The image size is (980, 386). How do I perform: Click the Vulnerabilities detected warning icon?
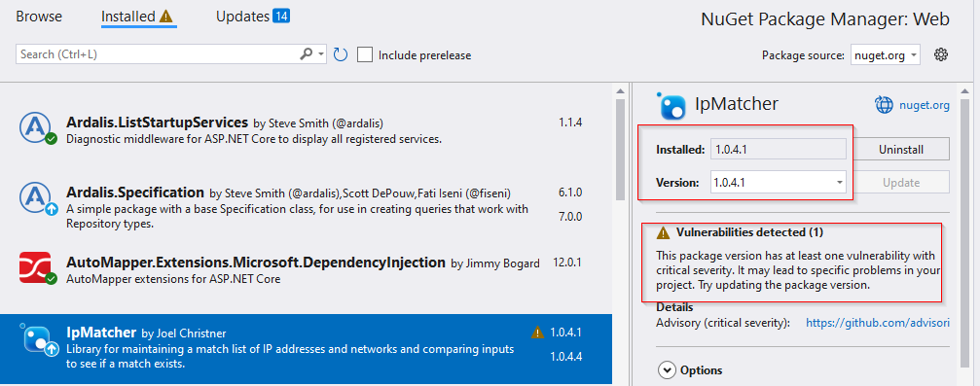[663, 233]
